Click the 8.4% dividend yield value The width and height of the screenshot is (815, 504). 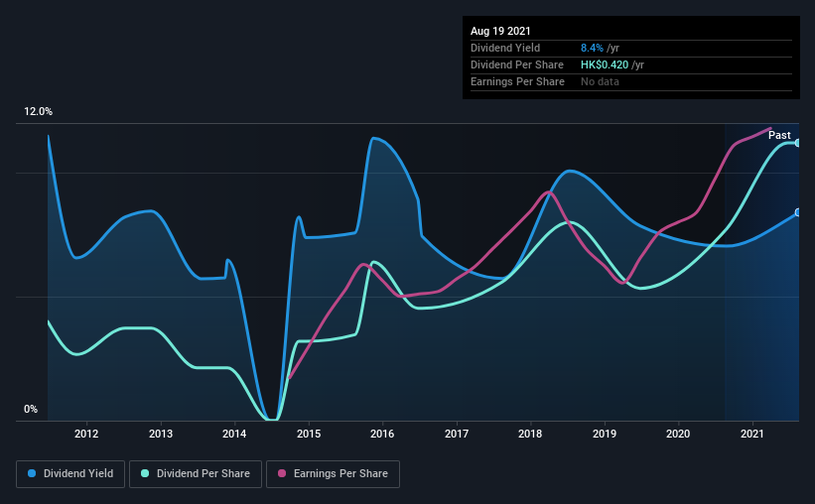(592, 48)
